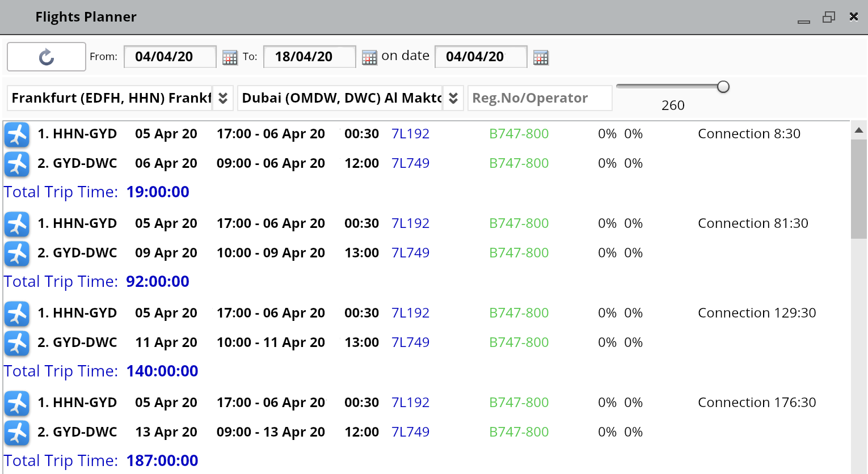The width and height of the screenshot is (868, 474).
Task: Click inside the Reg.No/Operator field
Action: (x=539, y=98)
